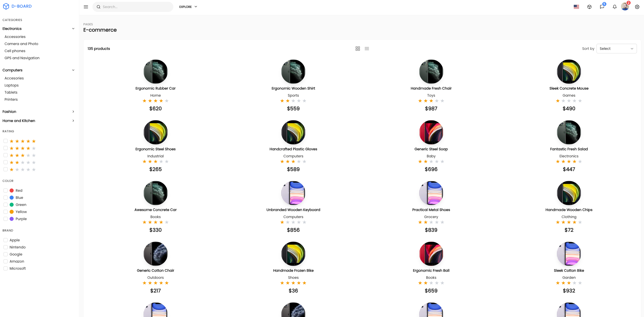Tick the Google brand checkbox
The image size is (644, 317).
tap(6, 254)
